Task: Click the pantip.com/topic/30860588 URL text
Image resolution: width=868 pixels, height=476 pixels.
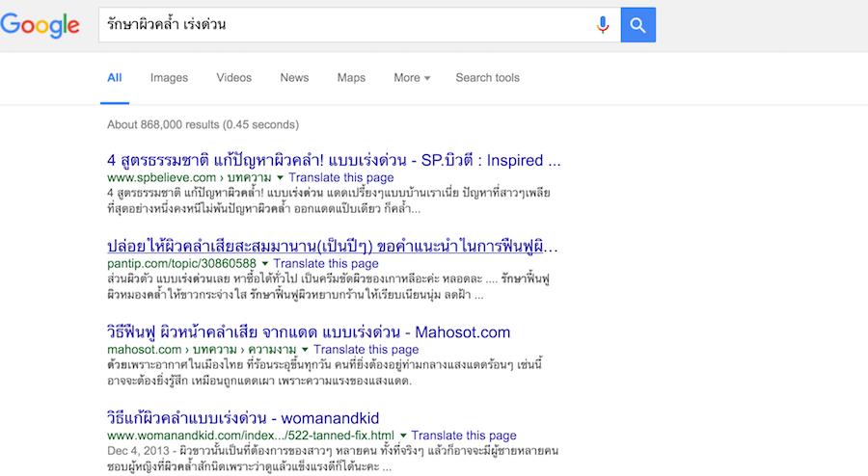Action: pos(181,264)
